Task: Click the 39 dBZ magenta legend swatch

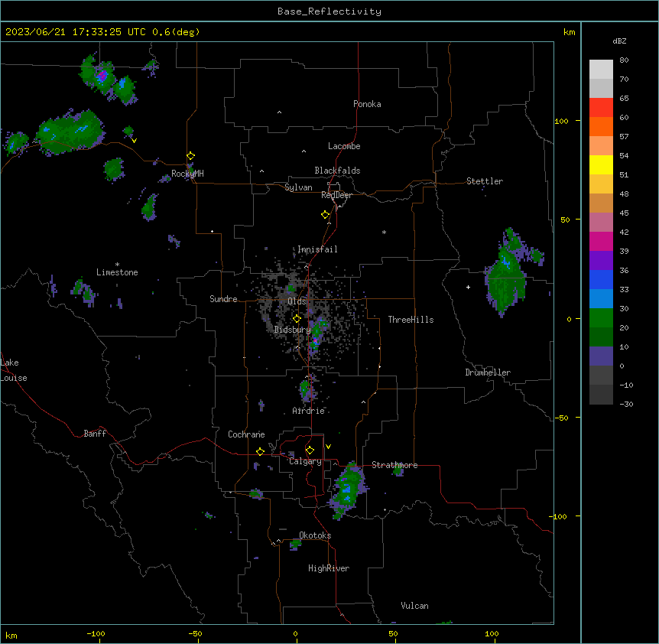Action: coord(601,241)
